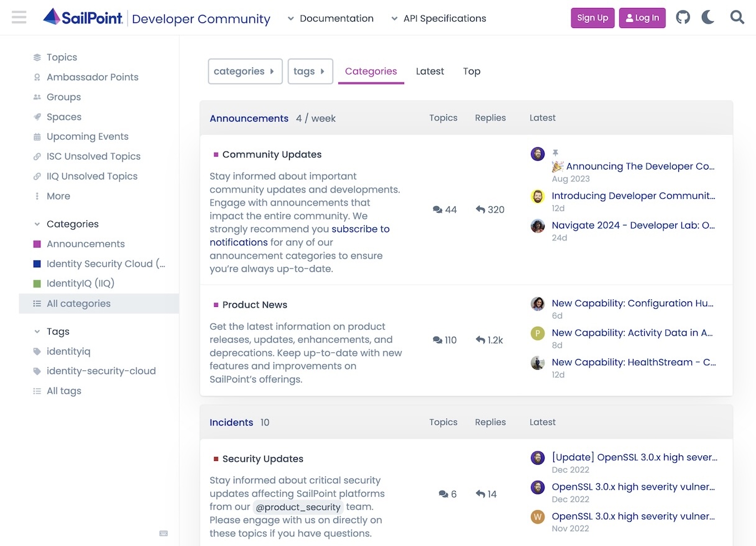
Task: Open the keyboard shortcuts icon at bottom left
Action: [x=164, y=533]
